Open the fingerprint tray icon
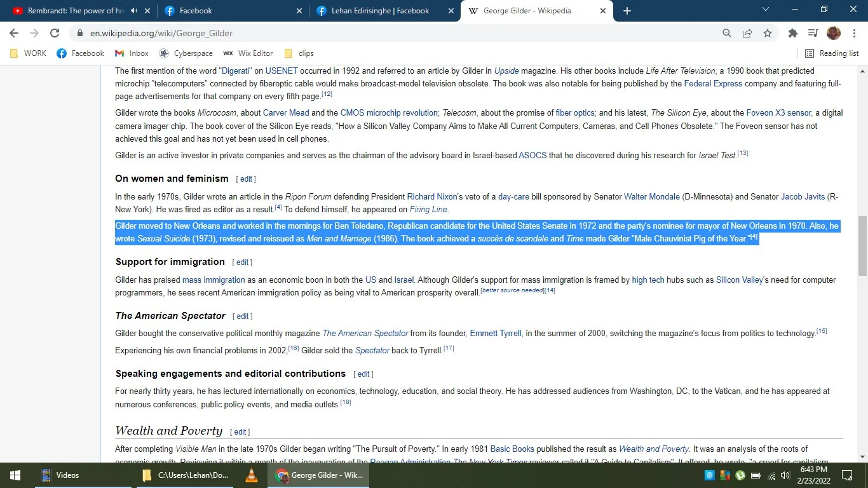The width and height of the screenshot is (868, 488). pos(710,475)
